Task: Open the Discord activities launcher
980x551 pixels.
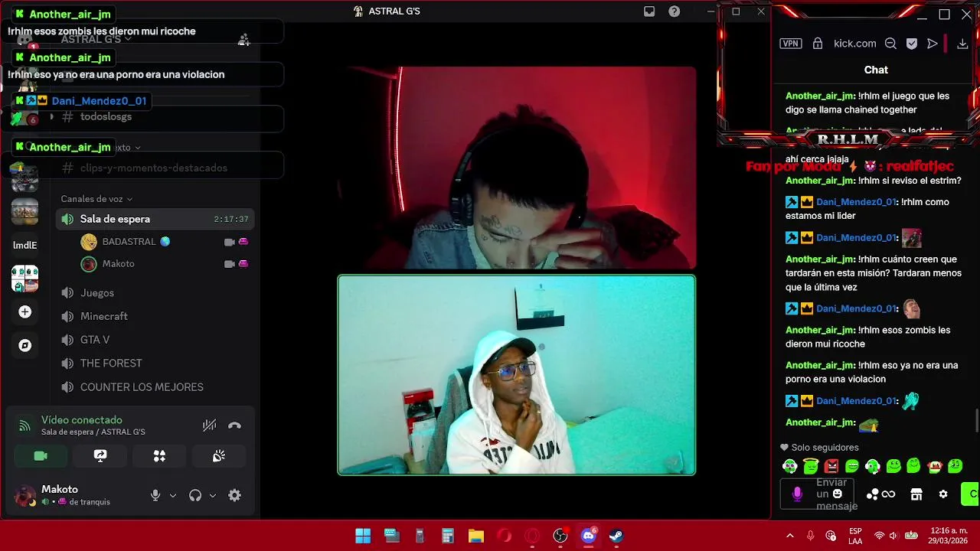Action: (x=159, y=456)
